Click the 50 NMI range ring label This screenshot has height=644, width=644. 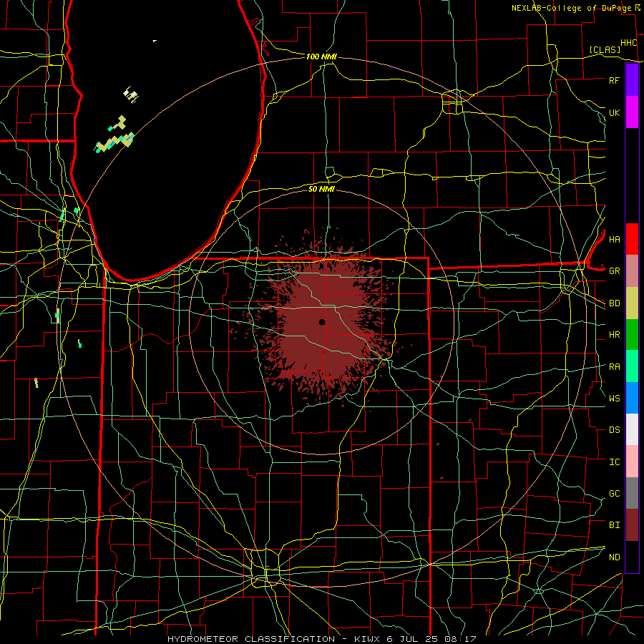(x=321, y=189)
